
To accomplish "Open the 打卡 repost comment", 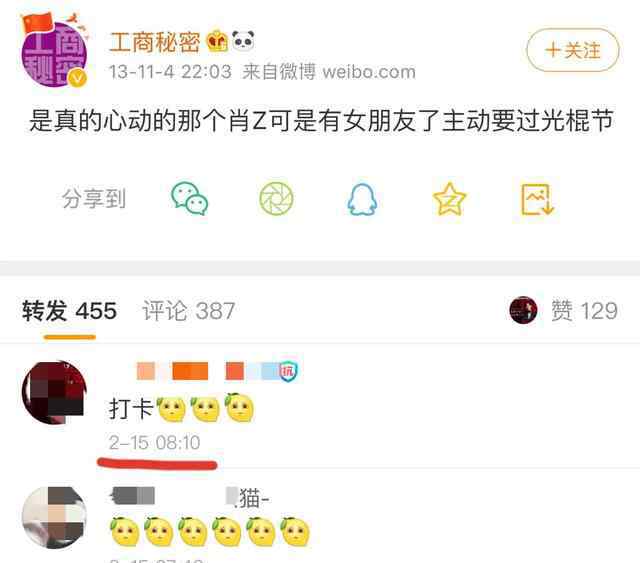I will tap(181, 407).
